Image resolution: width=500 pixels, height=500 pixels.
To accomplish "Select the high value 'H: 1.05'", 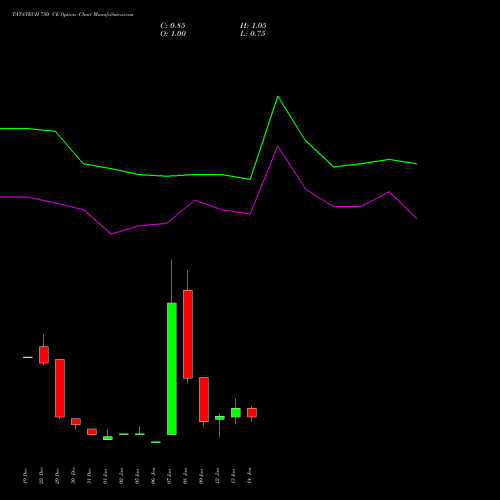I will [x=253, y=26].
